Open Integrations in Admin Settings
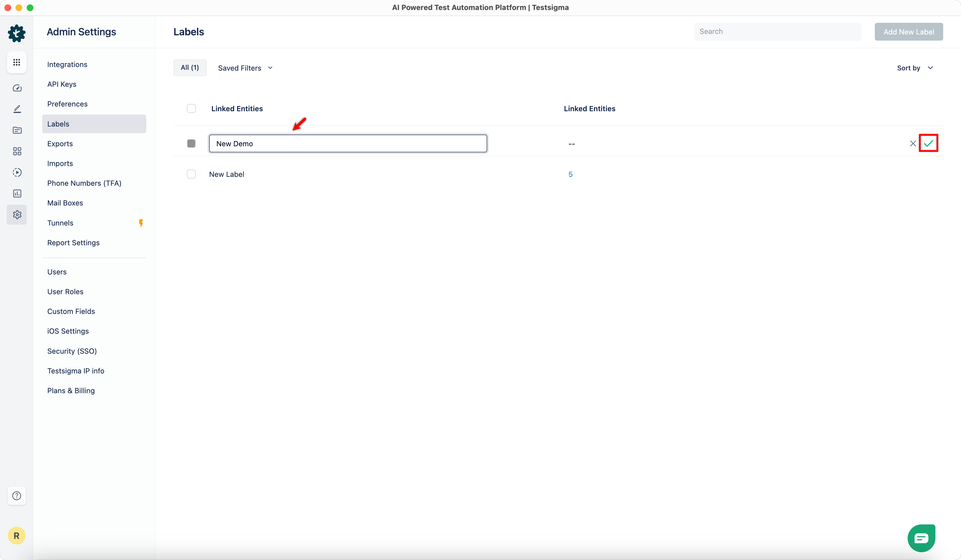Screen dimensions: 961x560 tap(67, 65)
